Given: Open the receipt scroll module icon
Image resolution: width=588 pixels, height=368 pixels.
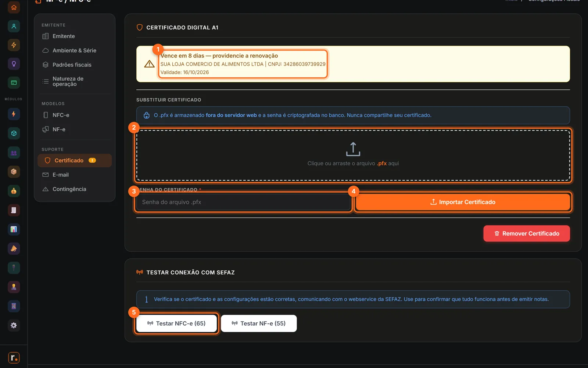Looking at the screenshot, I should click(x=14, y=210).
